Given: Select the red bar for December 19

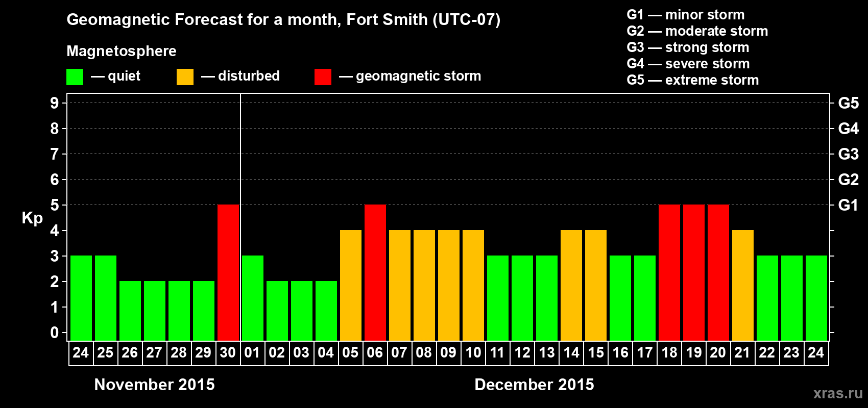Looking at the screenshot, I should click(694, 273).
